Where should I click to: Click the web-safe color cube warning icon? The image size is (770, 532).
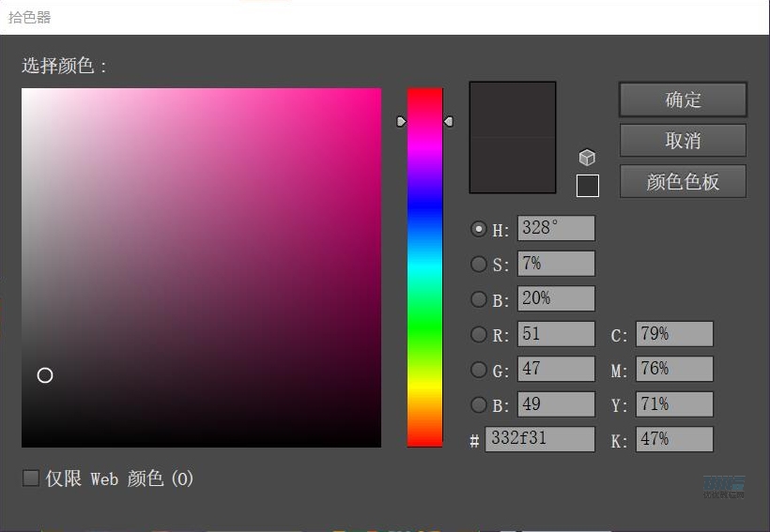tap(587, 158)
